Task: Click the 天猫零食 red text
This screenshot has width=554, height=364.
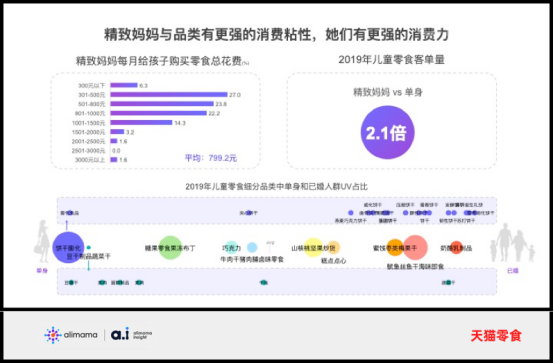Action: tap(496, 336)
